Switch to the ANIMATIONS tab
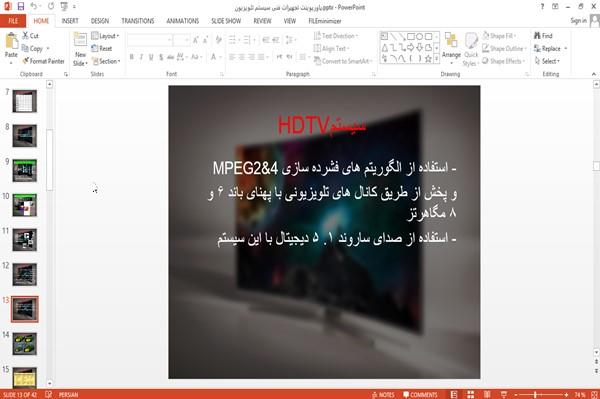The width and height of the screenshot is (600, 399). pos(183,21)
